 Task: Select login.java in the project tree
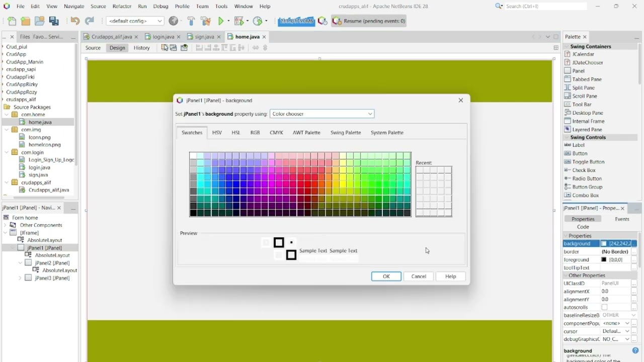(39, 167)
